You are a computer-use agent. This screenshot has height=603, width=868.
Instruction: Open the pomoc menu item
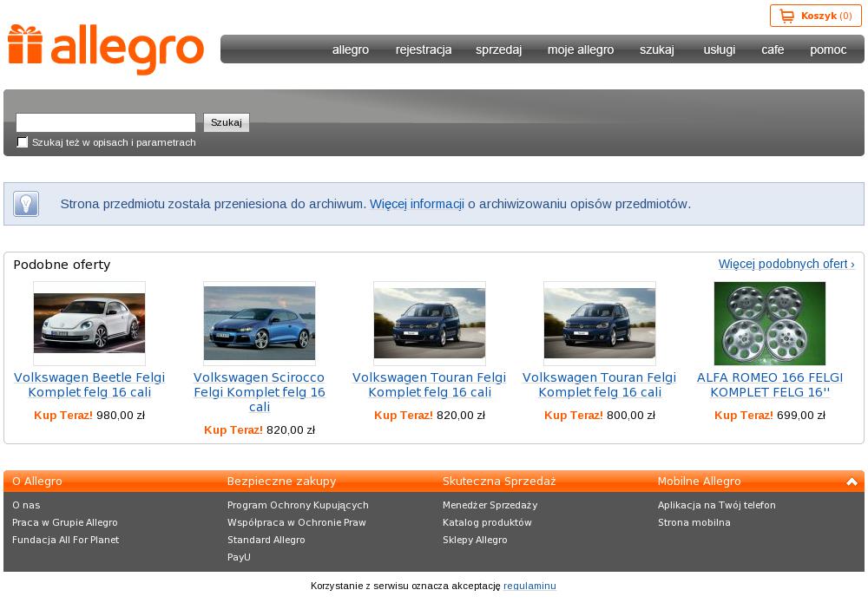click(828, 49)
